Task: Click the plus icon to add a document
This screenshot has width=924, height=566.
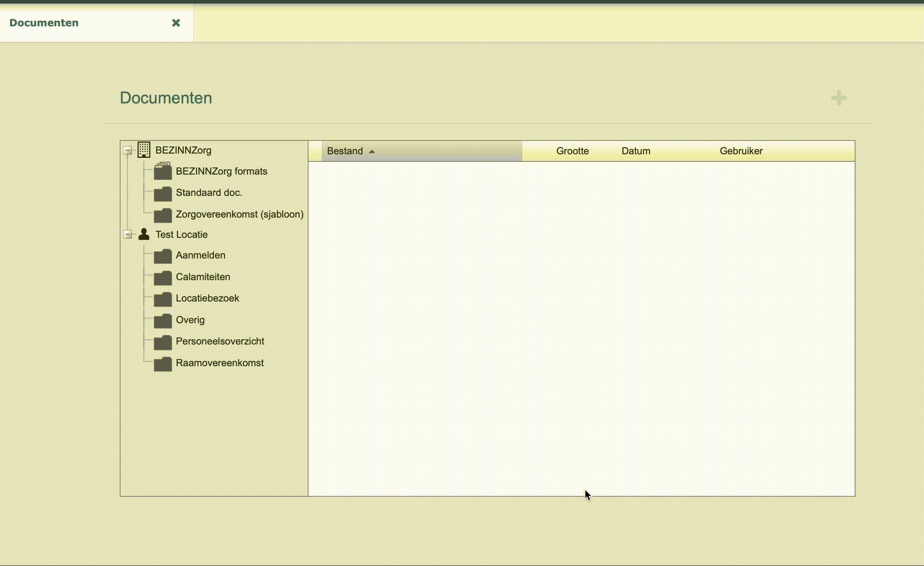Action: (x=839, y=98)
